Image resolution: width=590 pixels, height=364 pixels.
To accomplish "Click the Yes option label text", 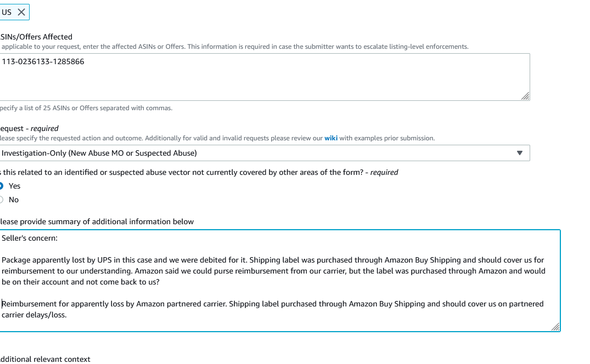I will click(14, 186).
